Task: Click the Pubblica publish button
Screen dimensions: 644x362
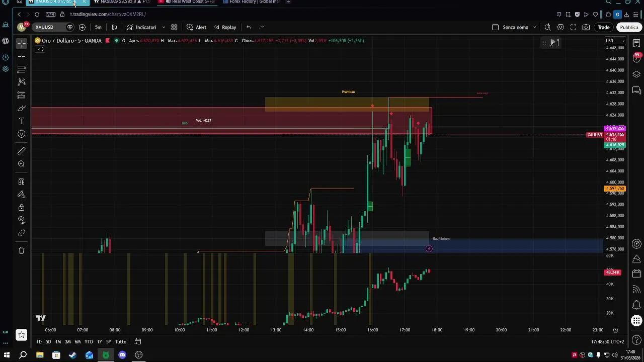Action: click(x=629, y=27)
